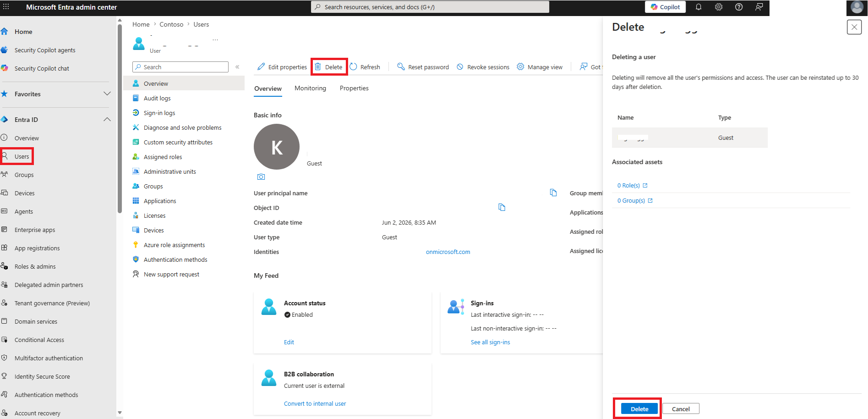The height and width of the screenshot is (419, 868).
Task: Open Sign-in logs
Action: 159,113
